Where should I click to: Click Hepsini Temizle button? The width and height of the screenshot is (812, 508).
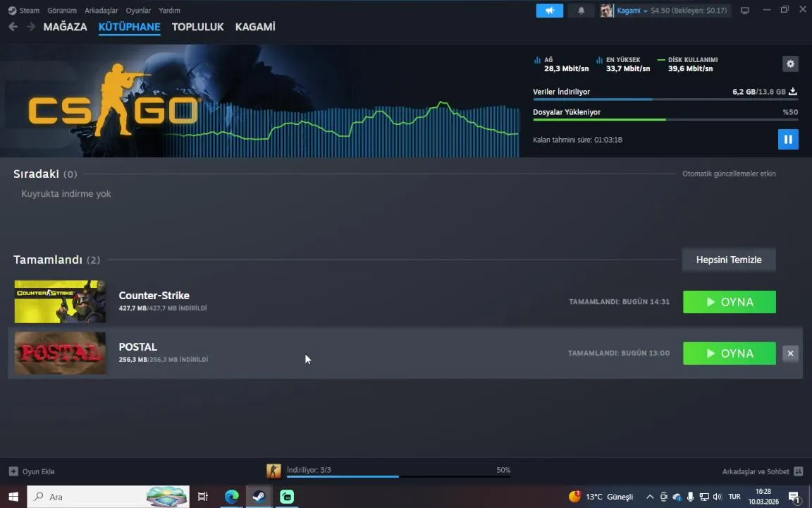point(729,260)
